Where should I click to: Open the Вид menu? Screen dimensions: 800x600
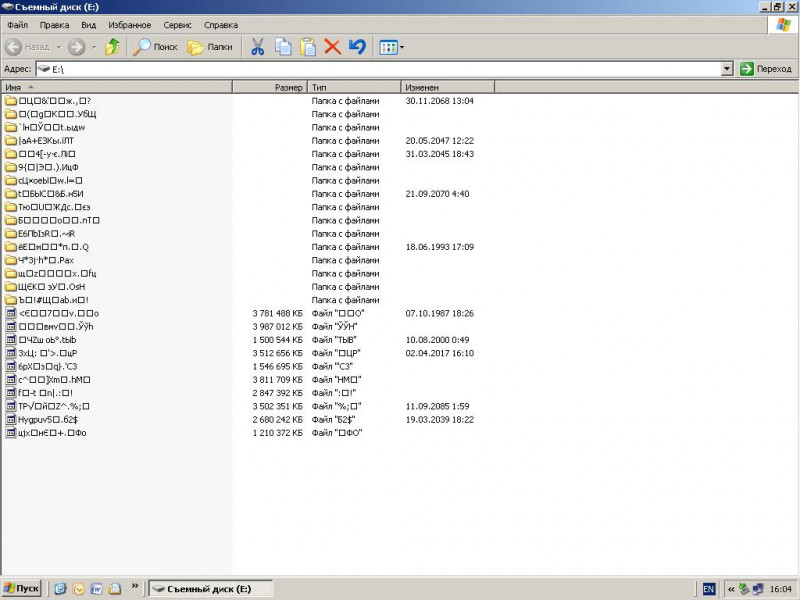click(x=89, y=24)
